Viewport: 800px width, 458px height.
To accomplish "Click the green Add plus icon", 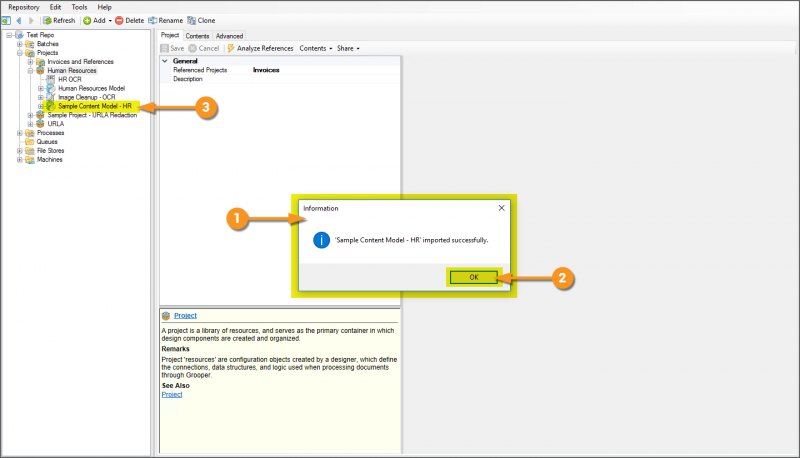I will click(87, 20).
